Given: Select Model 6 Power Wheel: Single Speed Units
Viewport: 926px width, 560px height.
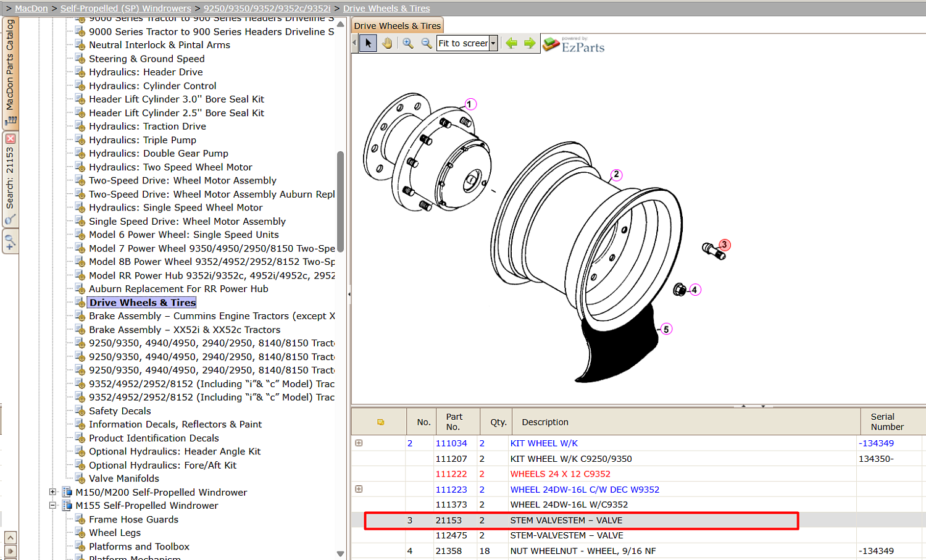Looking at the screenshot, I should [x=184, y=235].
